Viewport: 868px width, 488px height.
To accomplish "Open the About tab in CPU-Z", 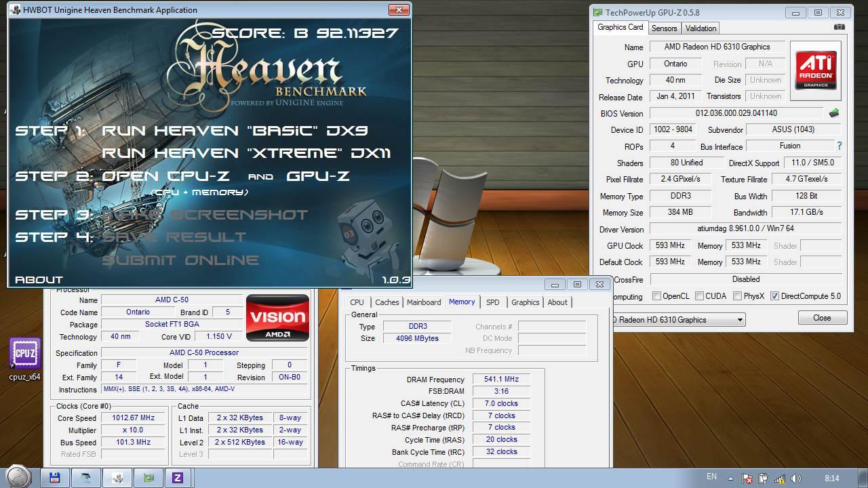I will coord(557,302).
